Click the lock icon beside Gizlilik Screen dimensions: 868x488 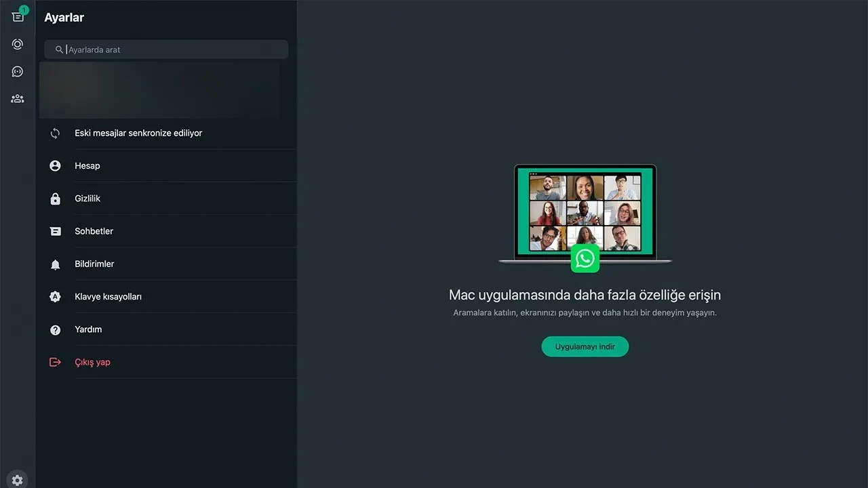[55, 198]
